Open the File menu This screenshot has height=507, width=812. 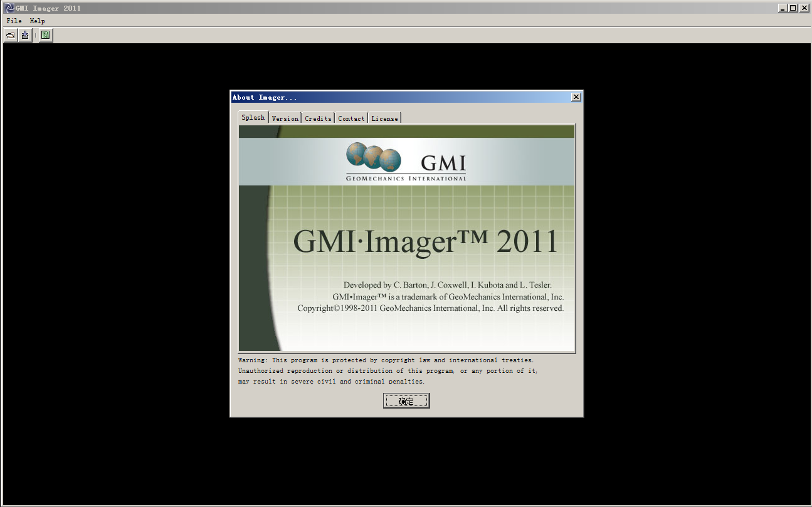[14, 21]
